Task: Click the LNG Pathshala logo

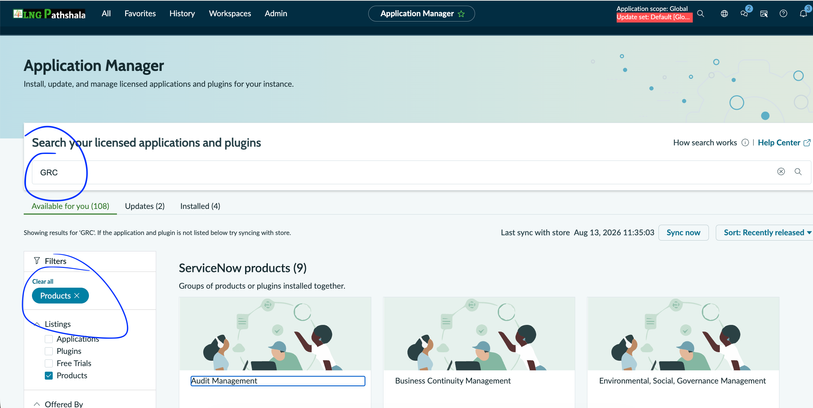Action: pos(49,14)
